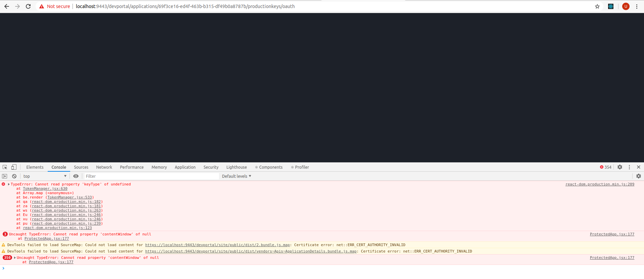Click the console prompt input line

(322, 268)
